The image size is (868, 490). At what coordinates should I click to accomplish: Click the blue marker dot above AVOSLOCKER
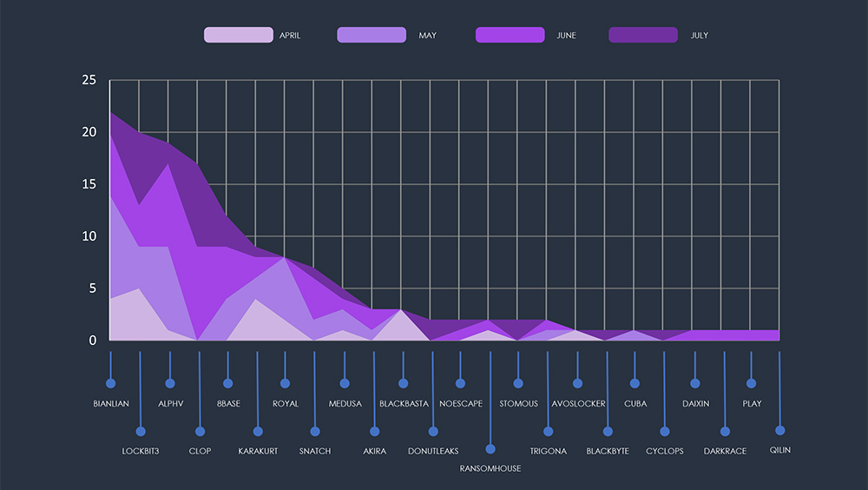pyautogui.click(x=577, y=383)
